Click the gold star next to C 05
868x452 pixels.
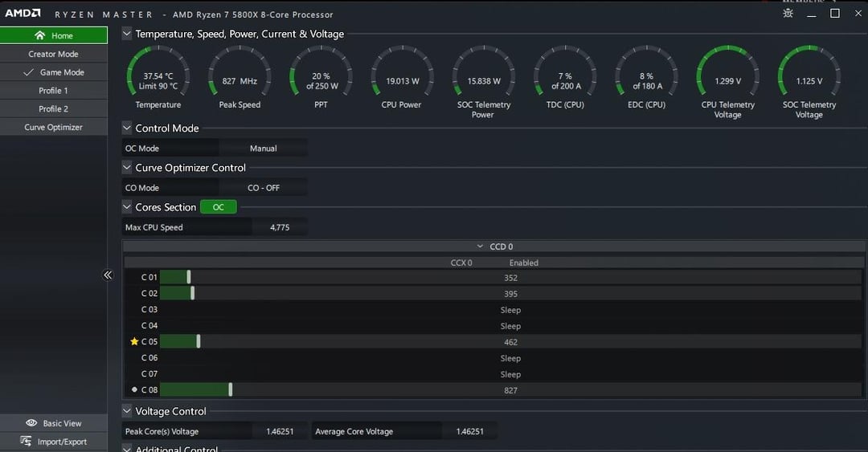[x=134, y=341]
